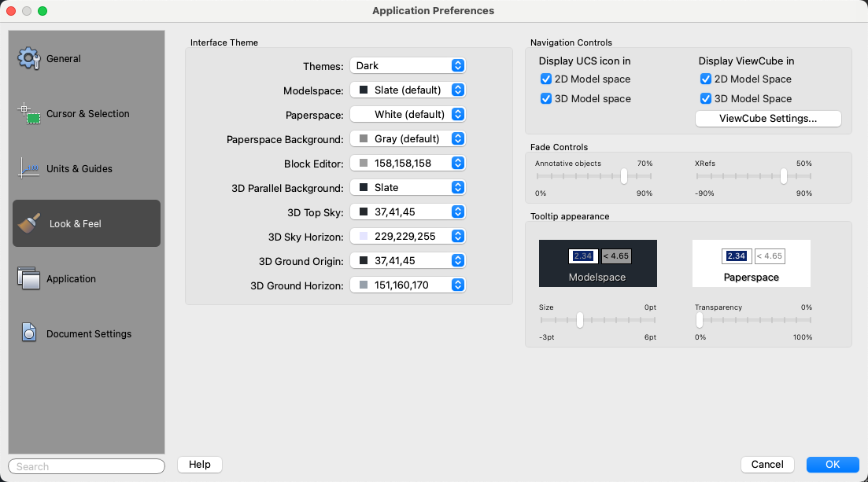Viewport: 868px width, 482px height.
Task: Click the Paperspace tooltip preview
Action: tap(751, 263)
